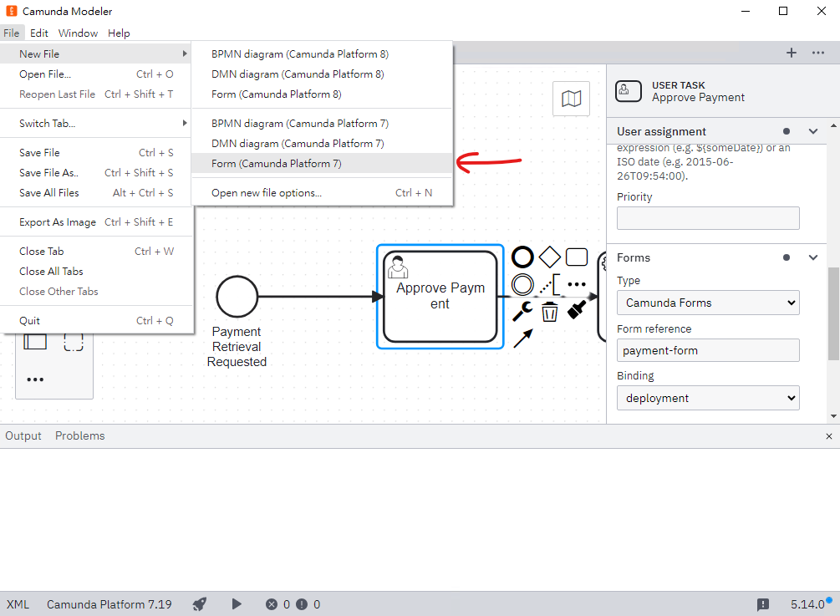Add text annotation from context pad
Image resolution: width=840 pixels, height=616 pixels.
click(549, 284)
